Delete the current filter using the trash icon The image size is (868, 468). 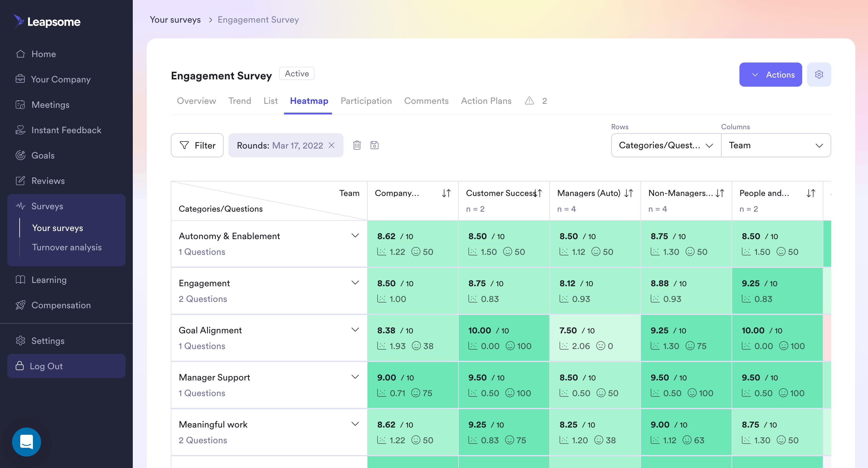tap(357, 145)
